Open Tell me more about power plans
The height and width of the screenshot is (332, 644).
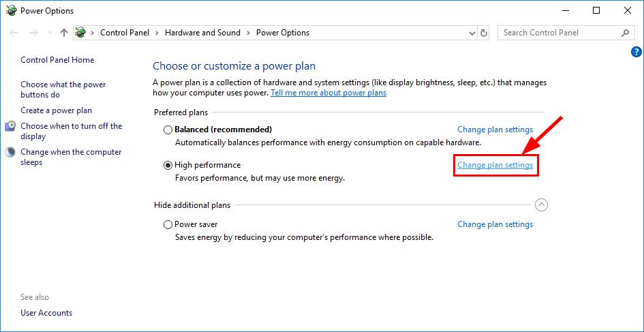(328, 93)
